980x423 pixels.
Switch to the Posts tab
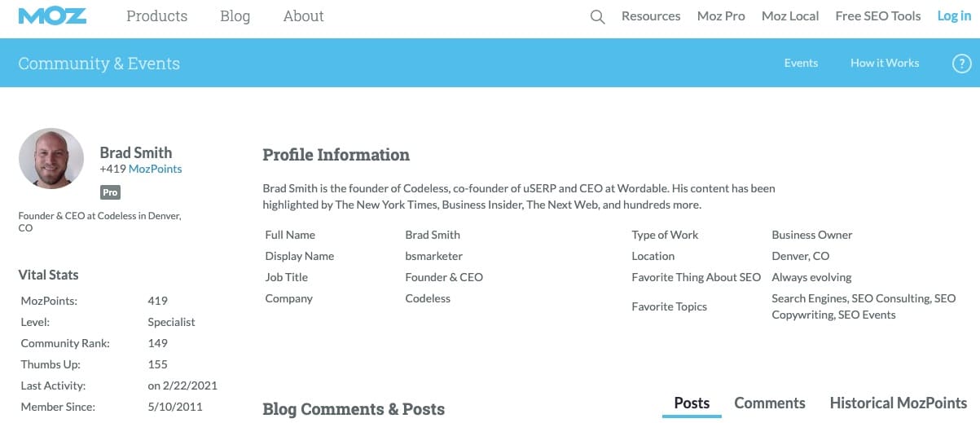tap(692, 403)
